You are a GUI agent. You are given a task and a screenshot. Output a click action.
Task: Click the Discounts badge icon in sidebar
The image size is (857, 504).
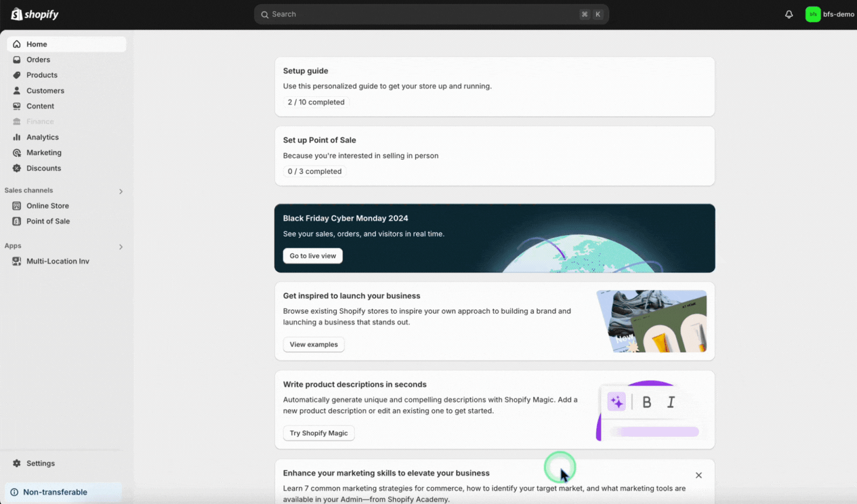17,168
